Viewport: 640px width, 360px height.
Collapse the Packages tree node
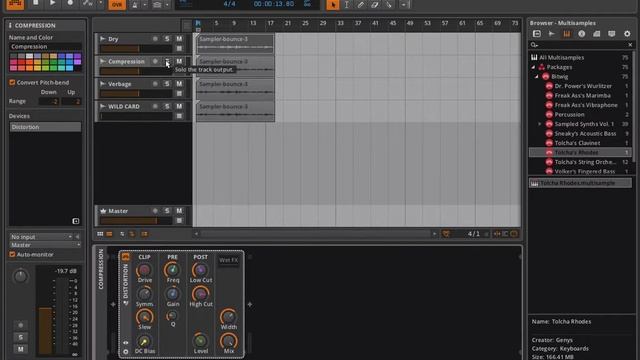click(x=533, y=67)
